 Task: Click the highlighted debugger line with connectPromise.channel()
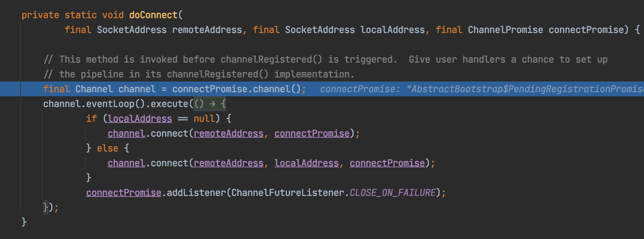(x=322, y=89)
